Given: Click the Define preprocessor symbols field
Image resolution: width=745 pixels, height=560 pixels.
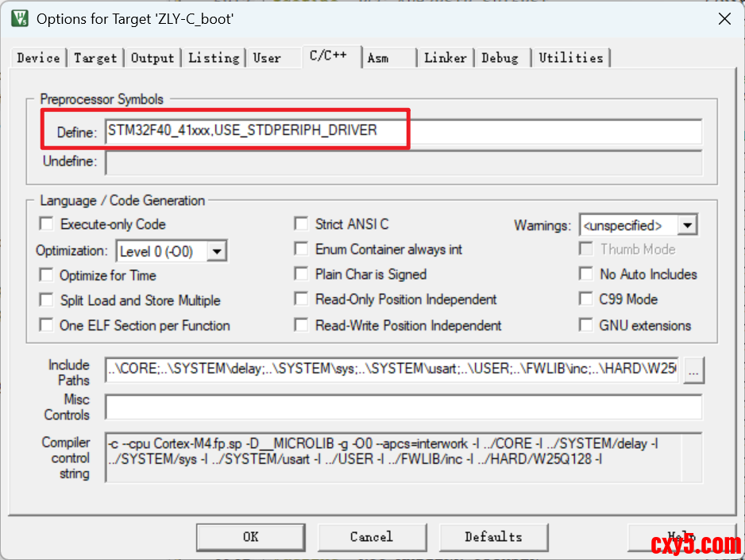Looking at the screenshot, I should (403, 131).
